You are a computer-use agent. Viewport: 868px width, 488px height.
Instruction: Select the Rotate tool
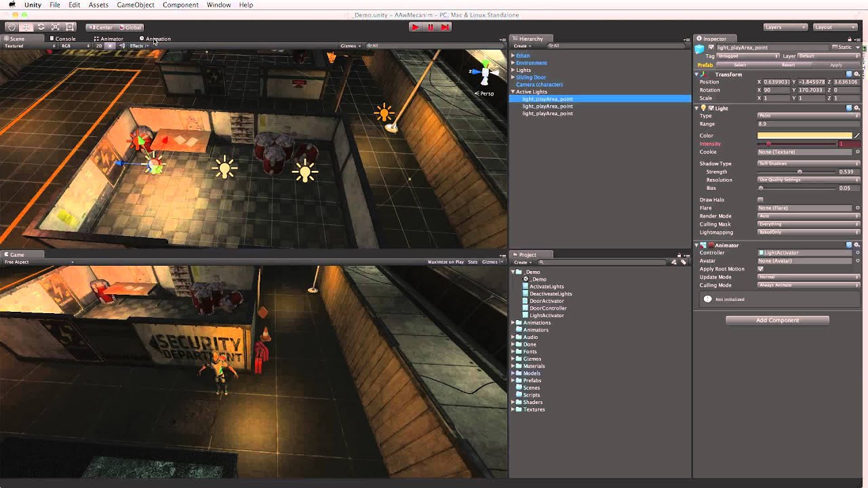[41, 26]
